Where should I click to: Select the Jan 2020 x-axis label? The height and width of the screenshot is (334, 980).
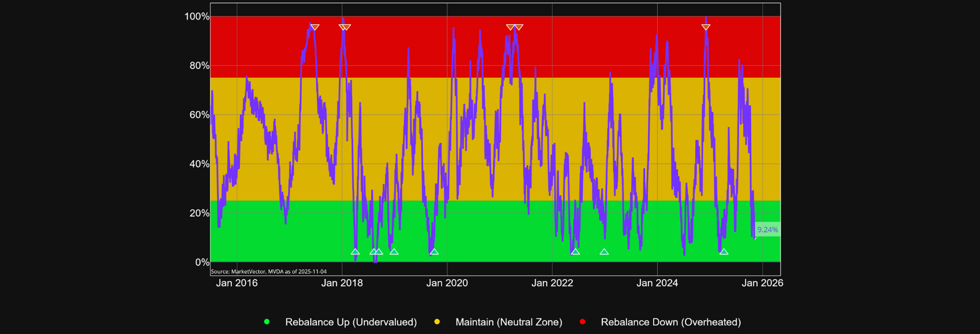(x=447, y=283)
